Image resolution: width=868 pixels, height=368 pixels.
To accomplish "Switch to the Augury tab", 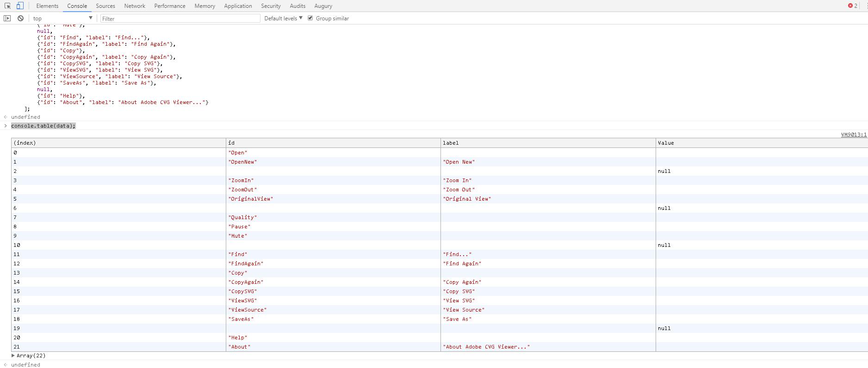I will click(323, 6).
